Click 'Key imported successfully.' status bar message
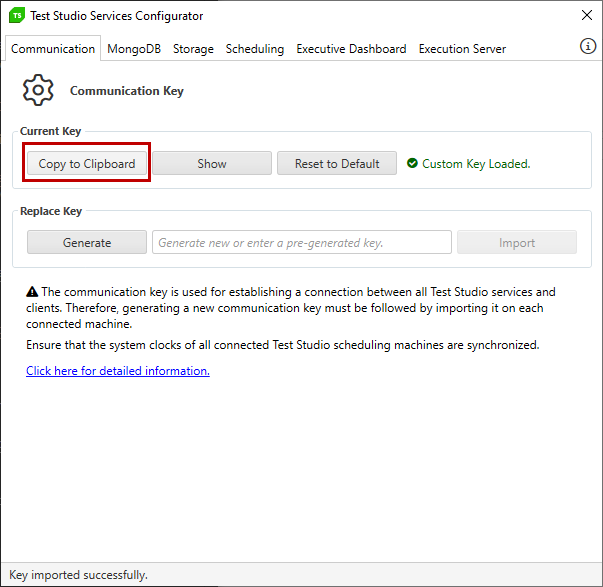The image size is (603, 587). [x=78, y=575]
